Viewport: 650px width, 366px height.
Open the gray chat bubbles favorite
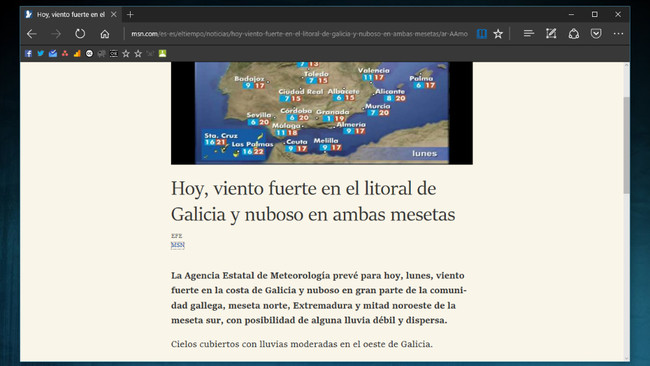point(102,53)
